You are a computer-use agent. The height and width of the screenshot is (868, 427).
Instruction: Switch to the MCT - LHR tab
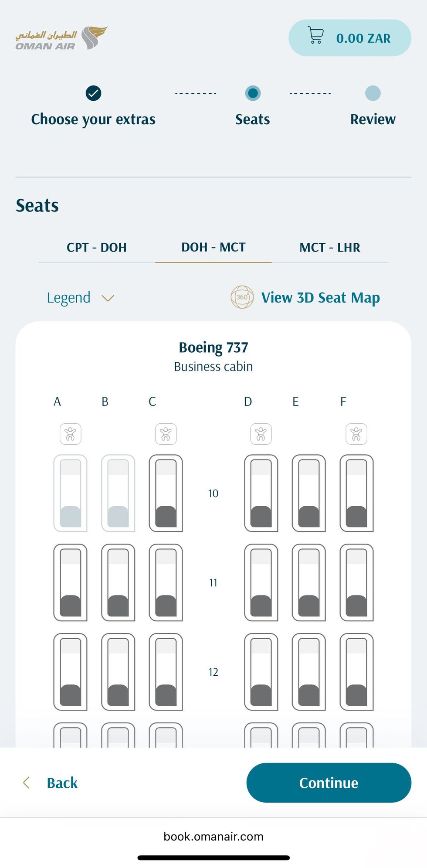click(330, 248)
